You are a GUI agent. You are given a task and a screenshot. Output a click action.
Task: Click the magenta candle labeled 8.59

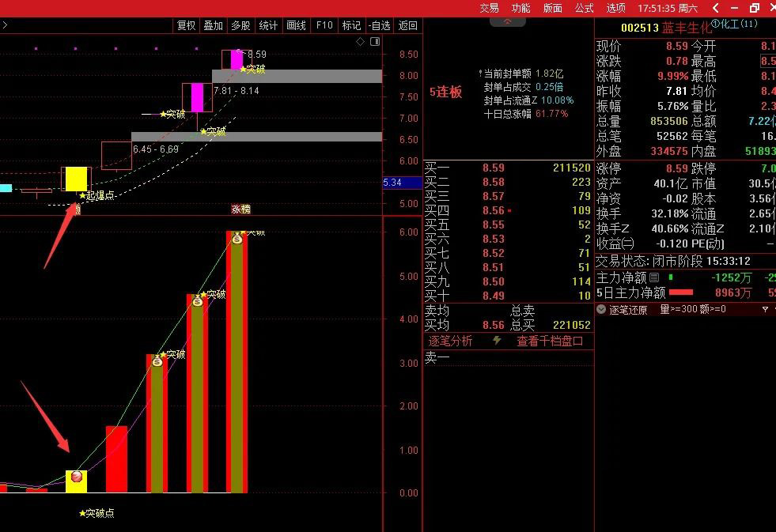[237, 60]
